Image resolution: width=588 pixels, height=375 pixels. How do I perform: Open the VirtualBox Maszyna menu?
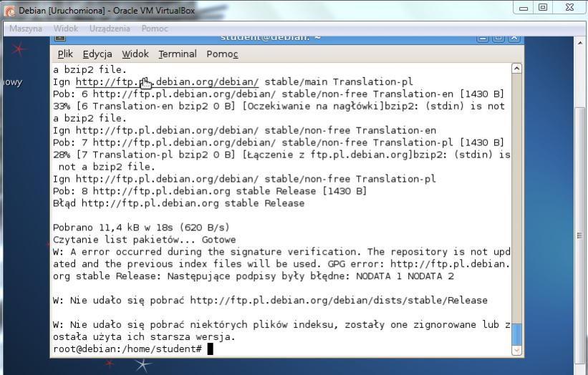26,29
